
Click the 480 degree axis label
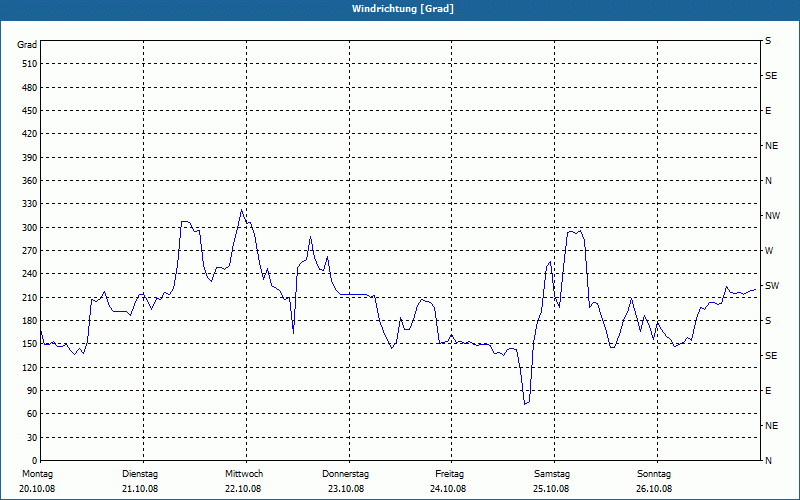pos(30,87)
